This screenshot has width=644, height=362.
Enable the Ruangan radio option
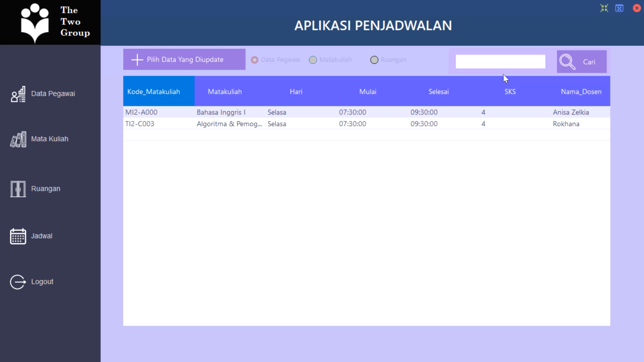(x=374, y=60)
